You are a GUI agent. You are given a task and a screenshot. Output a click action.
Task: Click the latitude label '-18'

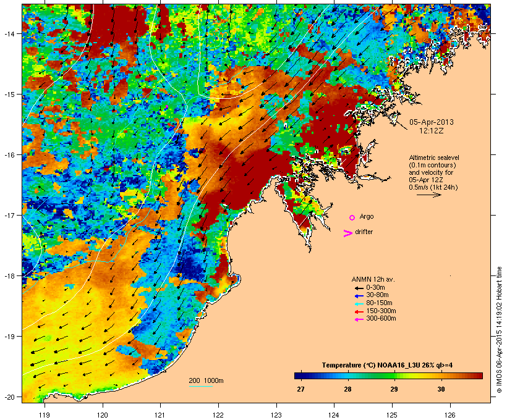point(9,276)
